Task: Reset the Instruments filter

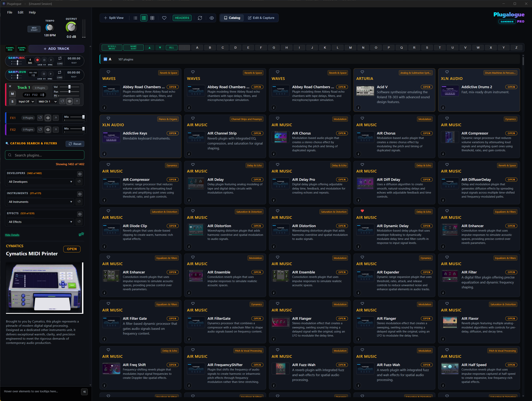Action: tap(79, 202)
